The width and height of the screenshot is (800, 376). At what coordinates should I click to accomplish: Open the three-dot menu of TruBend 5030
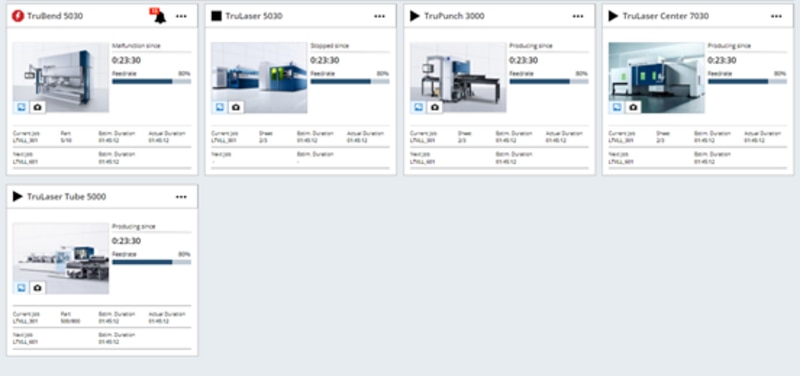(181, 16)
